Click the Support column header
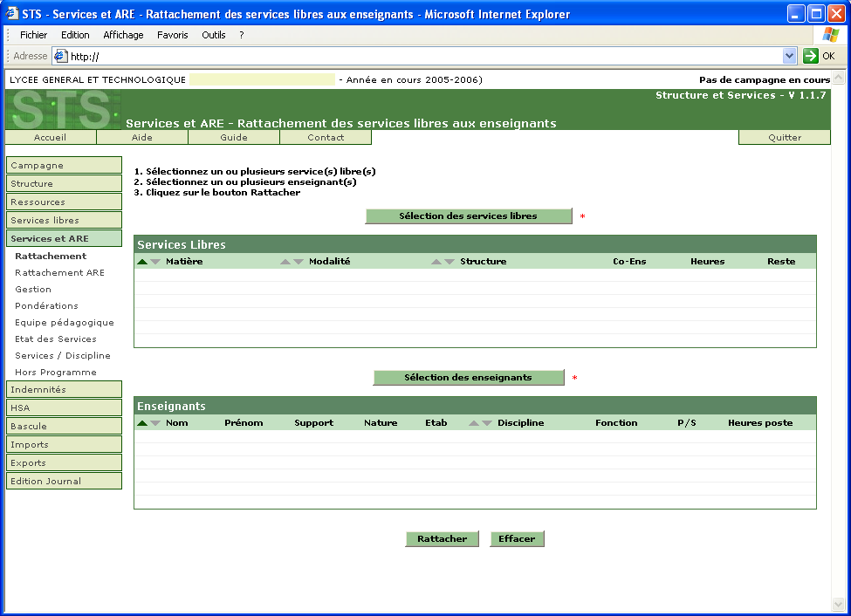Screen dimensions: 851x616 click(313, 423)
